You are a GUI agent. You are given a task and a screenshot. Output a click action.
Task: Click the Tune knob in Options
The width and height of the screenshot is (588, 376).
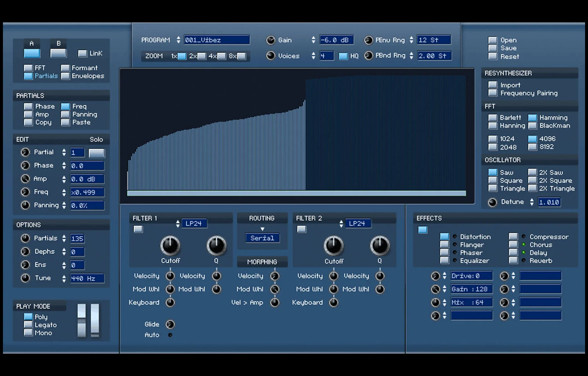coord(25,278)
